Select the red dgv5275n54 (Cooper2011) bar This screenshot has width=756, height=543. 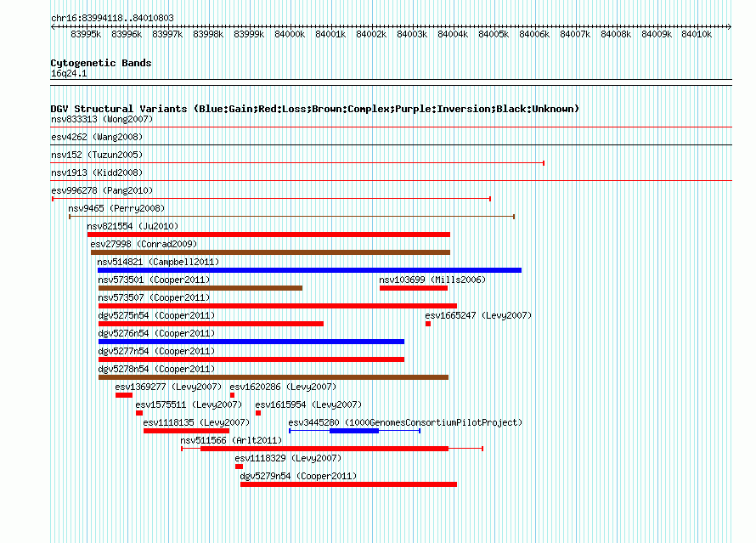(211, 324)
